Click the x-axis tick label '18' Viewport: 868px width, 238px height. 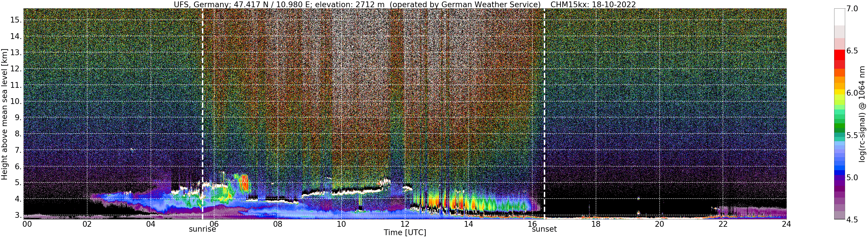(596, 224)
